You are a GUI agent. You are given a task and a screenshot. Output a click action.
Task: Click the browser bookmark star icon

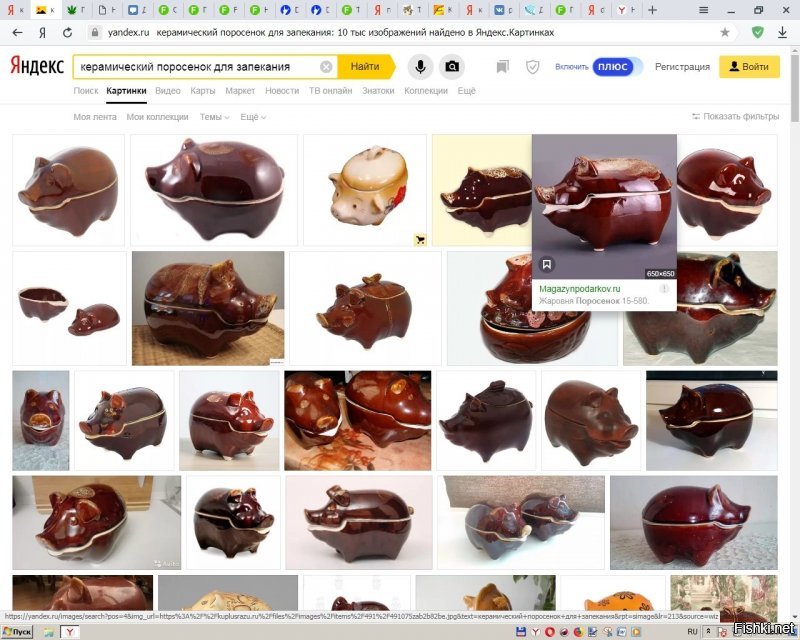coord(725,32)
